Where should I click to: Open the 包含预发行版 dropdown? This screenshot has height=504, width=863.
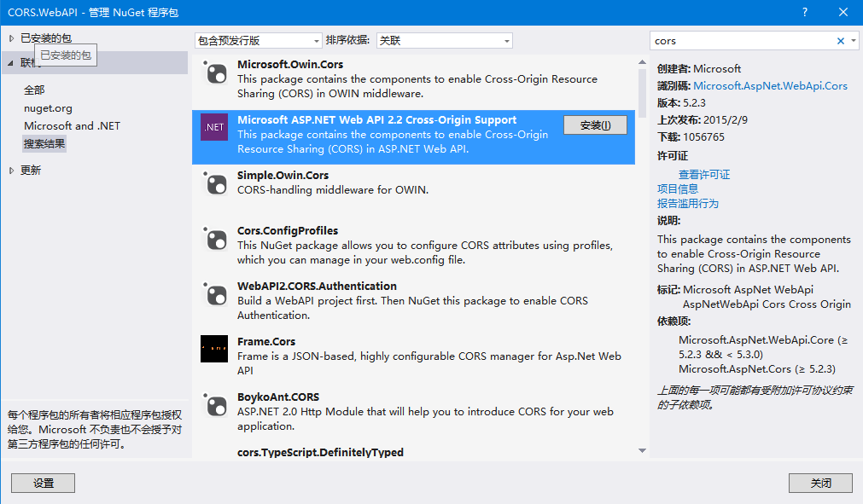(258, 41)
